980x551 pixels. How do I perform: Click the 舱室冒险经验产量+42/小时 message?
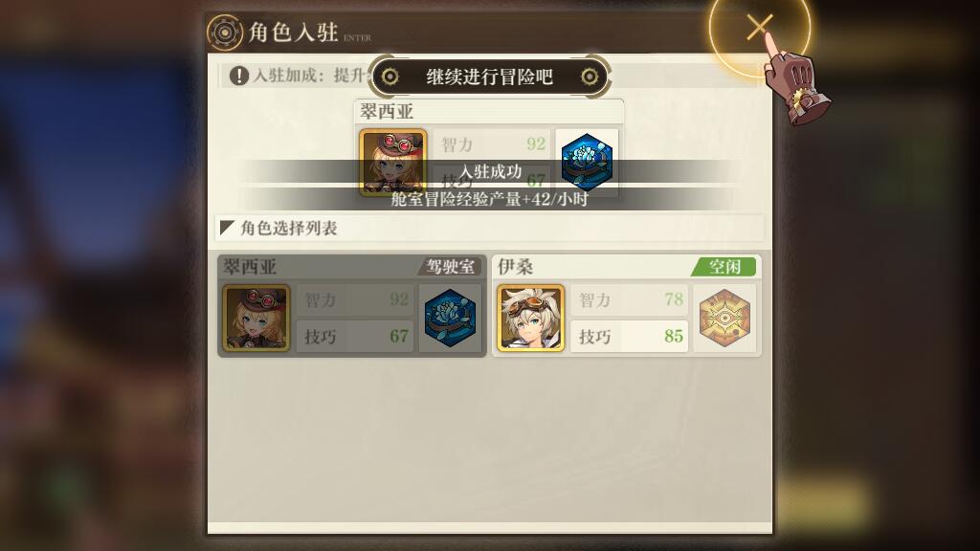coord(490,199)
